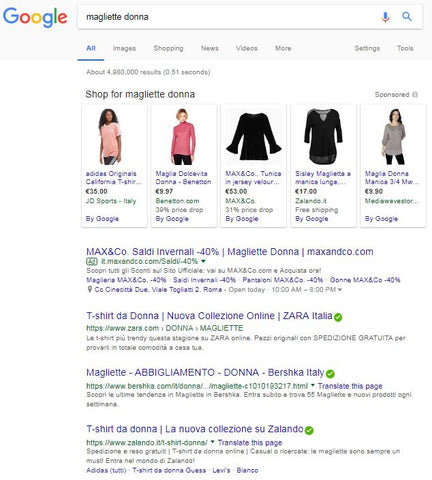Open adidas Originals California T-shirt title link
This screenshot has height=480, width=432.
tap(114, 178)
